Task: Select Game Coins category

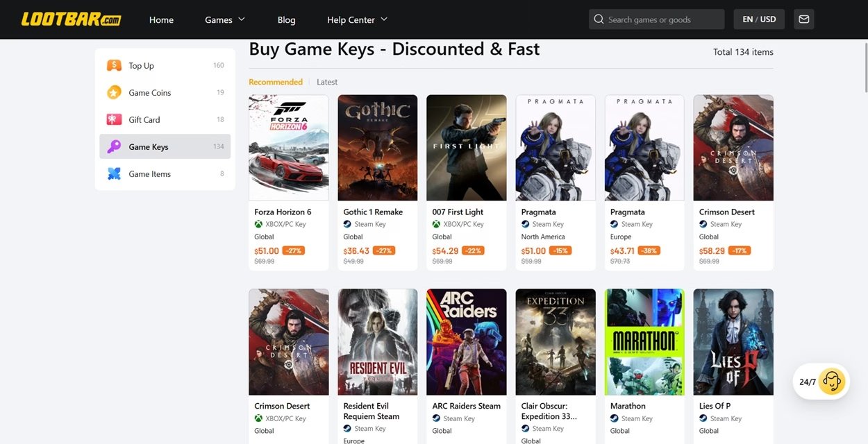Action: (165, 92)
